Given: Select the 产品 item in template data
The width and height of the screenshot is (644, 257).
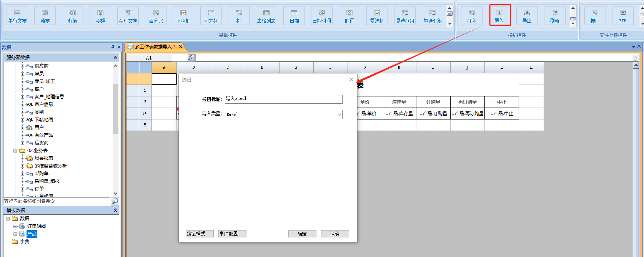Looking at the screenshot, I should click(32, 234).
